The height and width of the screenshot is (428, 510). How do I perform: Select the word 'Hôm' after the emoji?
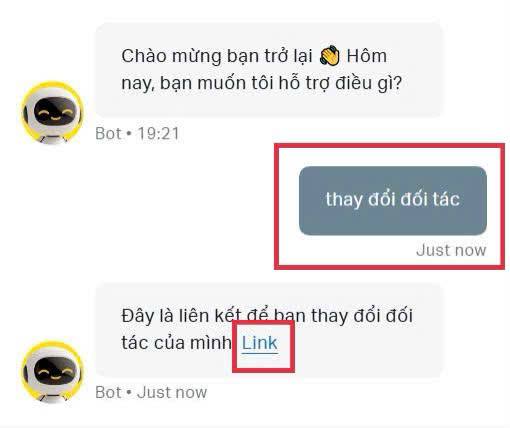[367, 56]
